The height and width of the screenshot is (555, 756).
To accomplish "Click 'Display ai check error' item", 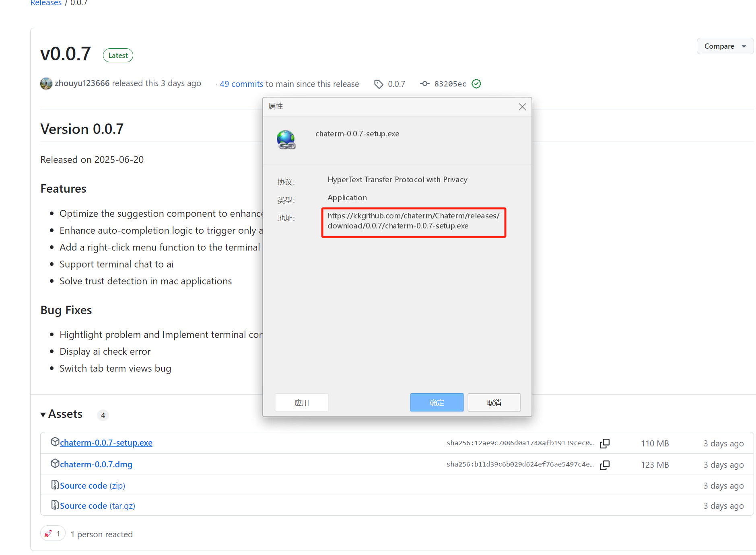I will [105, 351].
